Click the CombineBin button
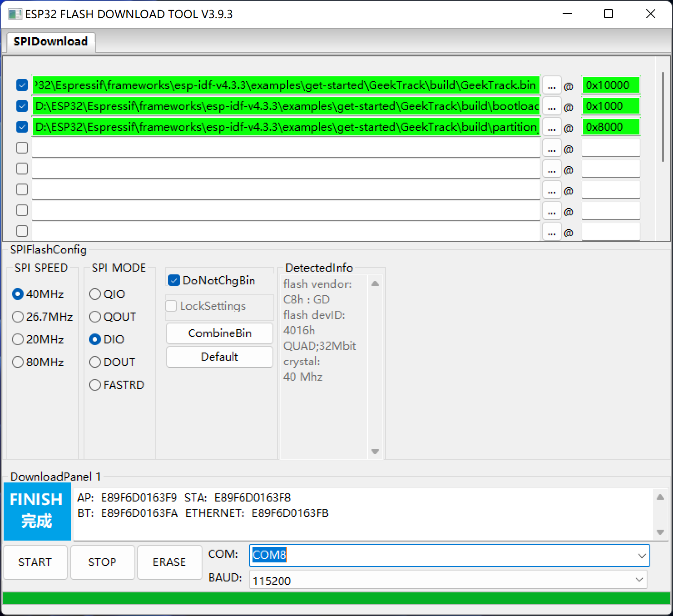The image size is (673, 616). click(x=219, y=333)
